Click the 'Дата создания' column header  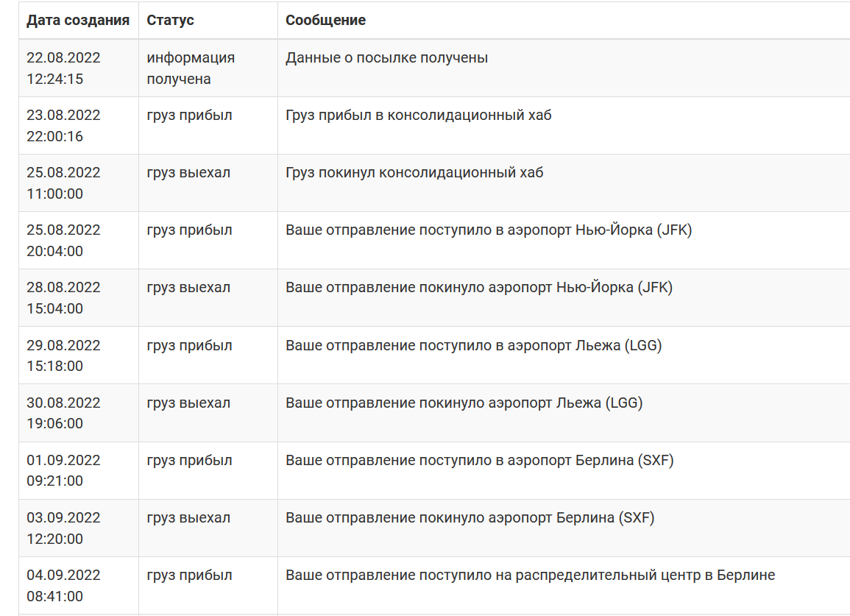78,20
